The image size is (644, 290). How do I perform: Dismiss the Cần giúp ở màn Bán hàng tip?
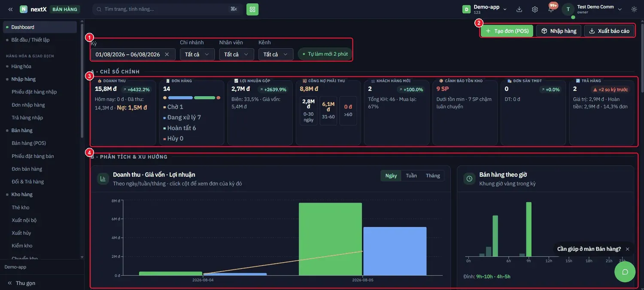coord(627,249)
